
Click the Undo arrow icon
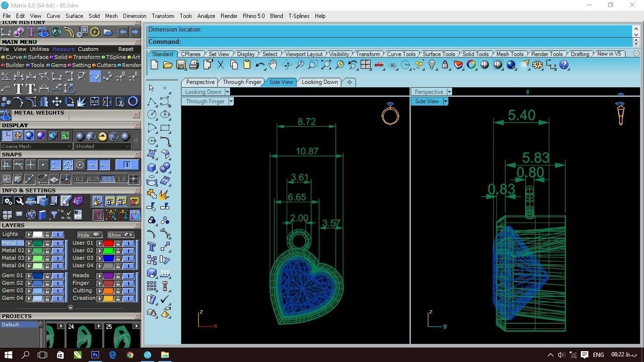(x=260, y=65)
